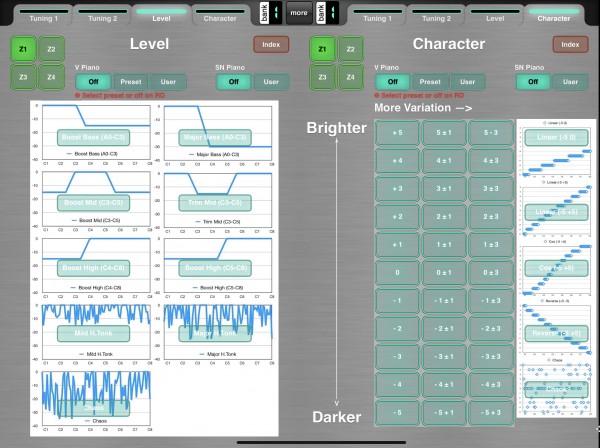
Task: Tap the 'more' button between the banks
Action: [299, 13]
